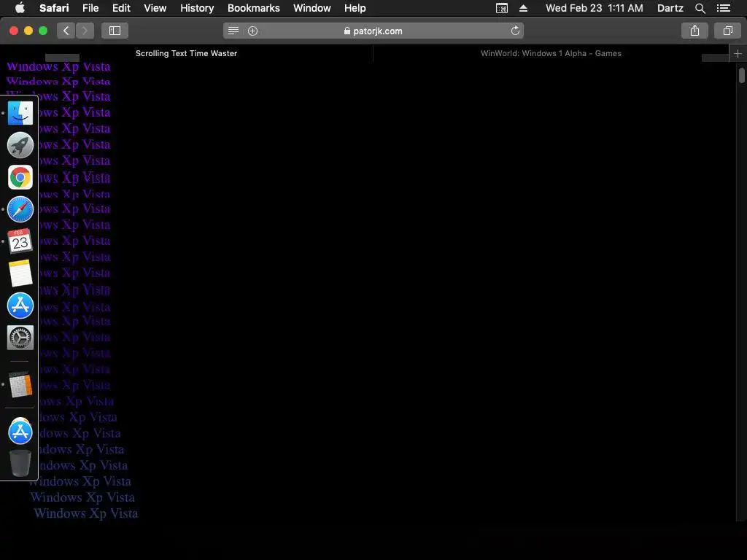Image resolution: width=747 pixels, height=560 pixels.
Task: Open Finder from the dock
Action: (x=20, y=113)
